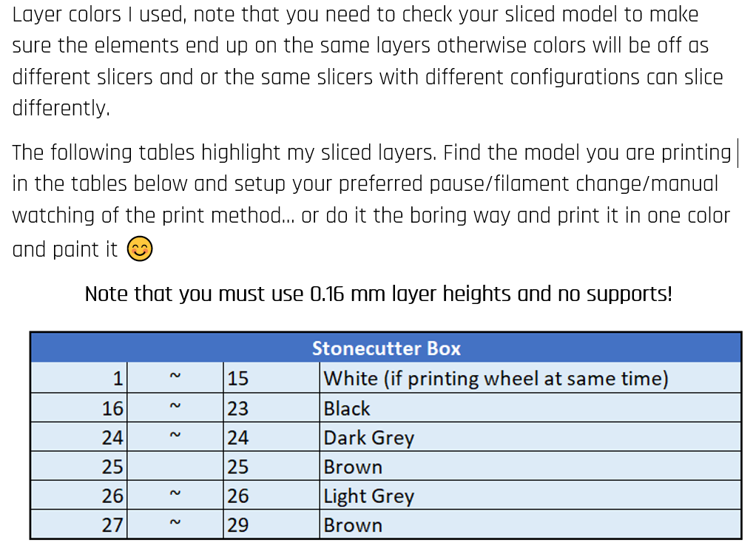
Task: Click the Dark Grey layer color cell
Action: pyautogui.click(x=530, y=437)
